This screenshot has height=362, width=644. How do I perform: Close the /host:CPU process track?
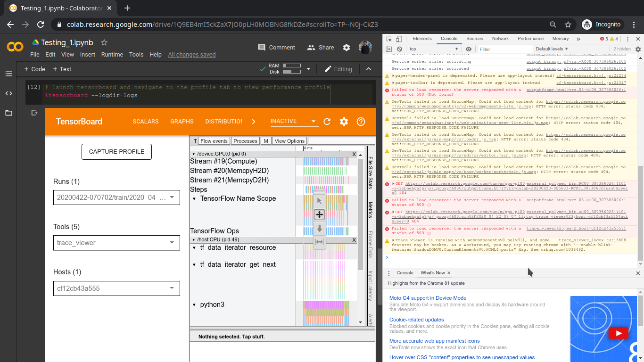354,240
